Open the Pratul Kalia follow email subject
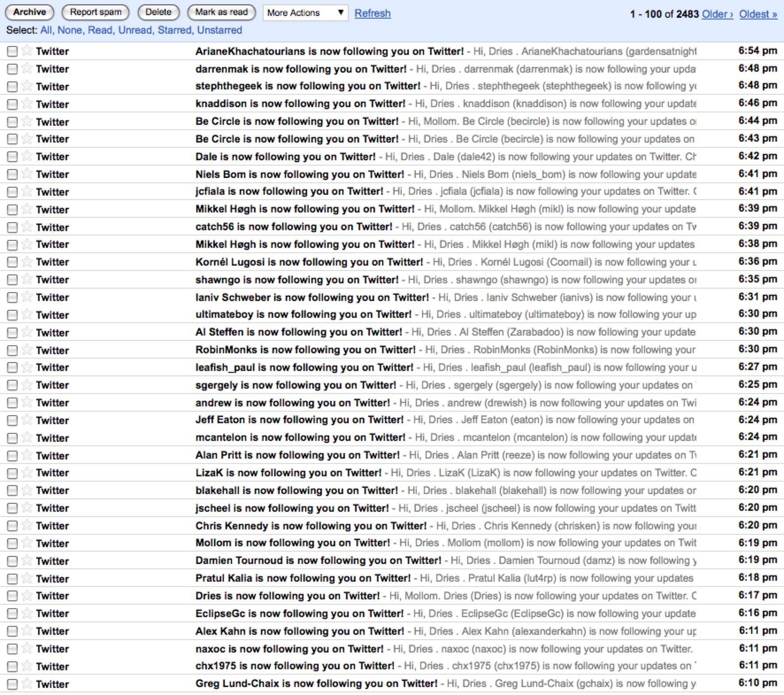The width and height of the screenshot is (784, 695). coord(303,578)
